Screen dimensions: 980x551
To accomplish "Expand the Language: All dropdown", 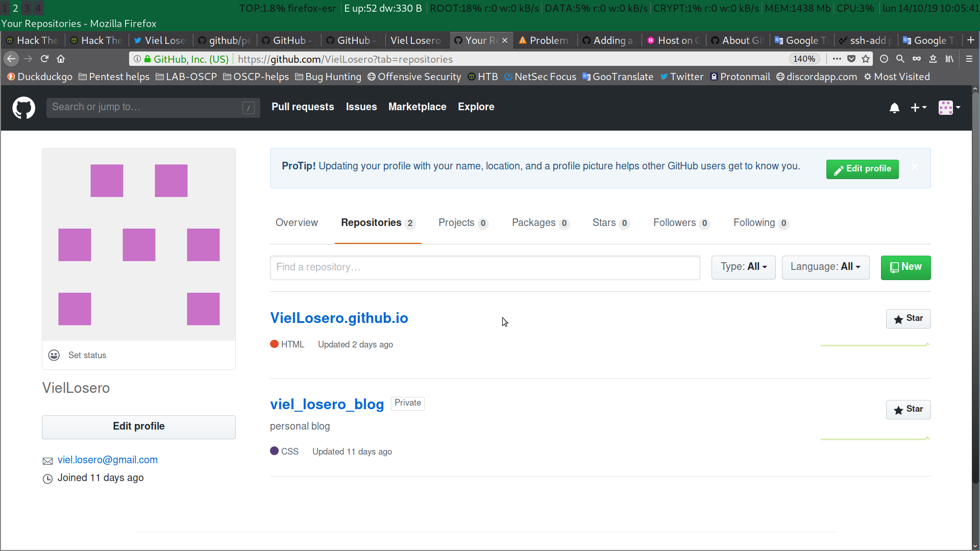I will 825,267.
